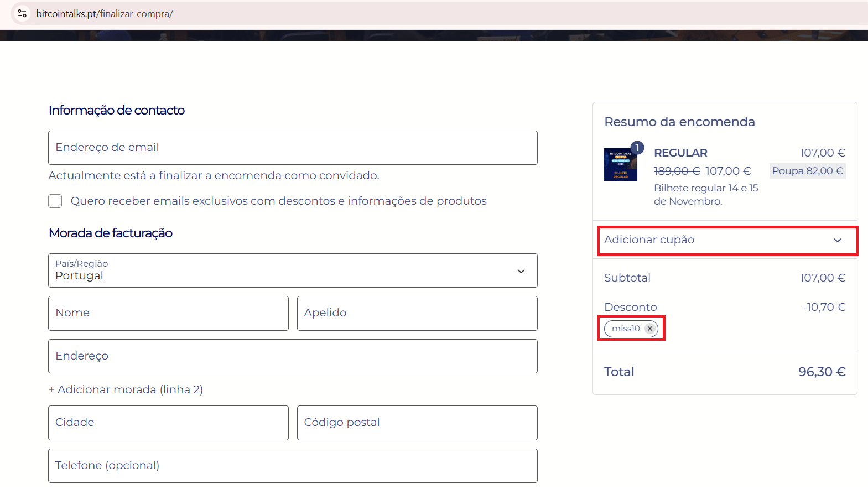Image resolution: width=868 pixels, height=489 pixels.
Task: Click the Desconto value -10,70 €
Action: click(x=824, y=307)
